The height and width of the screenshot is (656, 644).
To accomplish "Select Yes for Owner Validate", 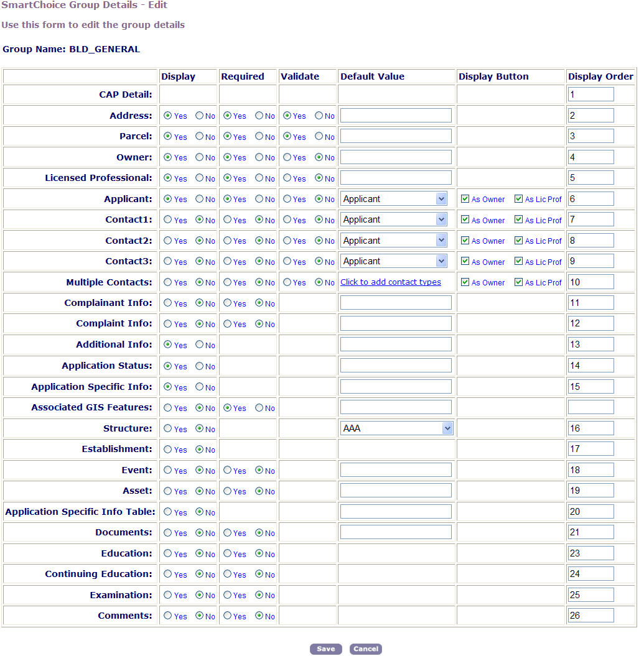I will (x=287, y=157).
